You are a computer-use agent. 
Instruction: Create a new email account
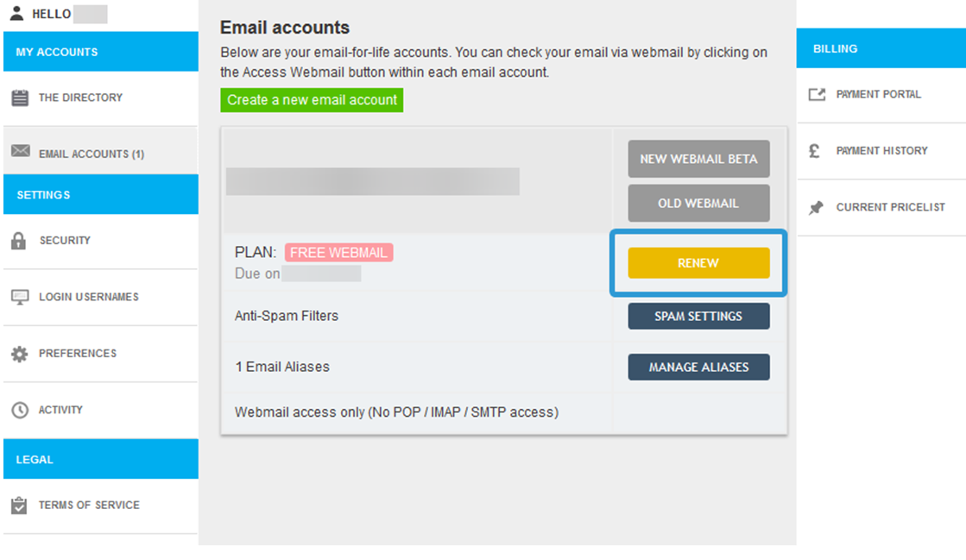pyautogui.click(x=312, y=100)
